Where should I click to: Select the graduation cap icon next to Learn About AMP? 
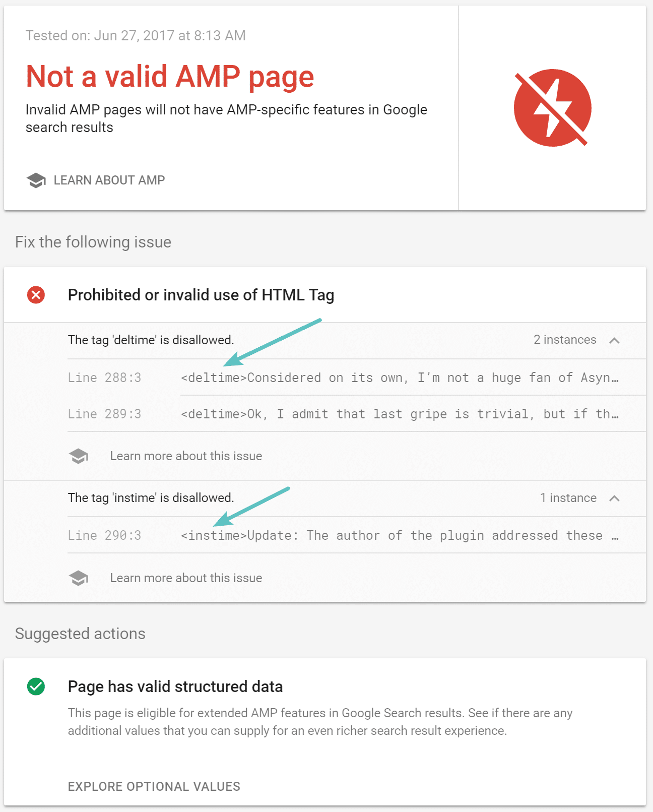[37, 180]
